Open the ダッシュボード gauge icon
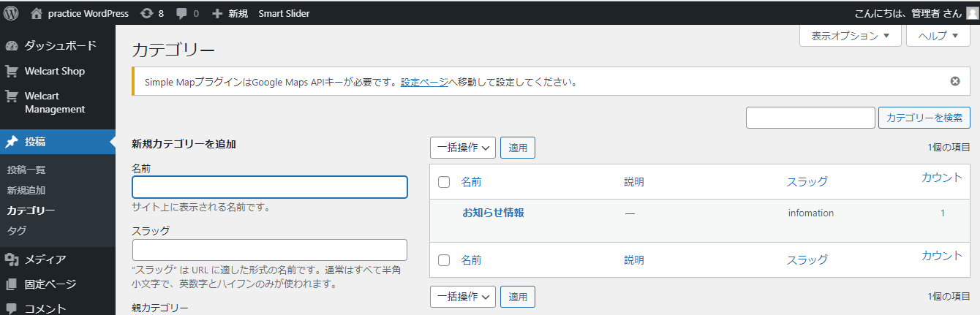Screen dimensions: 980x315 (11, 46)
